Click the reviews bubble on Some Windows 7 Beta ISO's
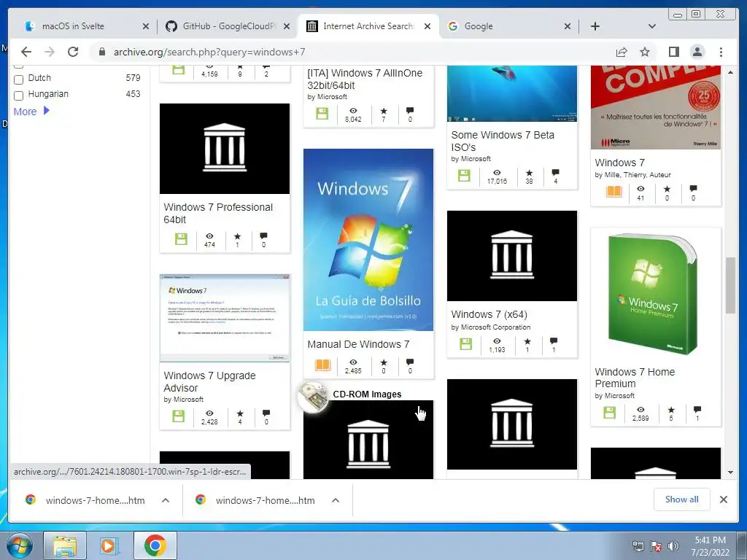 pyautogui.click(x=555, y=172)
